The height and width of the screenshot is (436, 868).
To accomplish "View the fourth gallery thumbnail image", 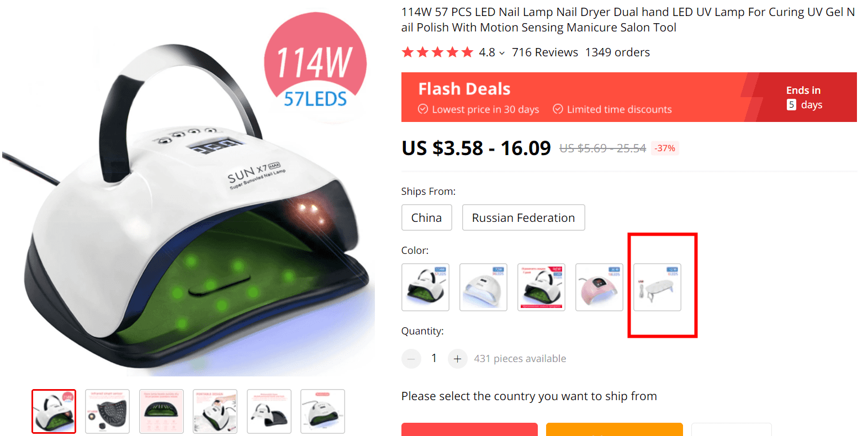I will [x=215, y=411].
